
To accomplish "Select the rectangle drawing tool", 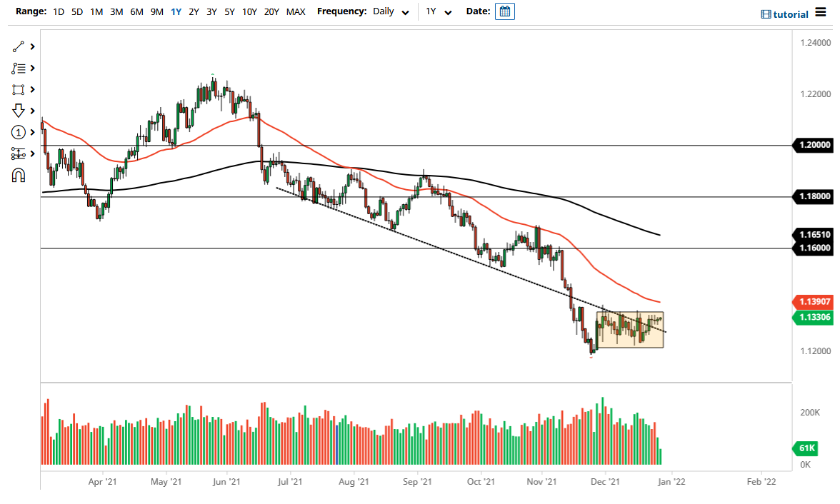I will tap(19, 89).
